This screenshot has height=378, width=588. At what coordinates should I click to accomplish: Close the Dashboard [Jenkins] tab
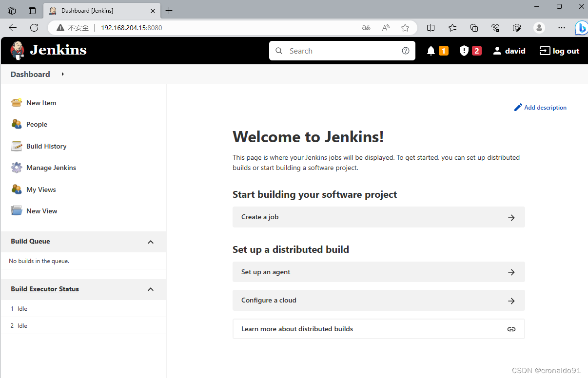153,11
